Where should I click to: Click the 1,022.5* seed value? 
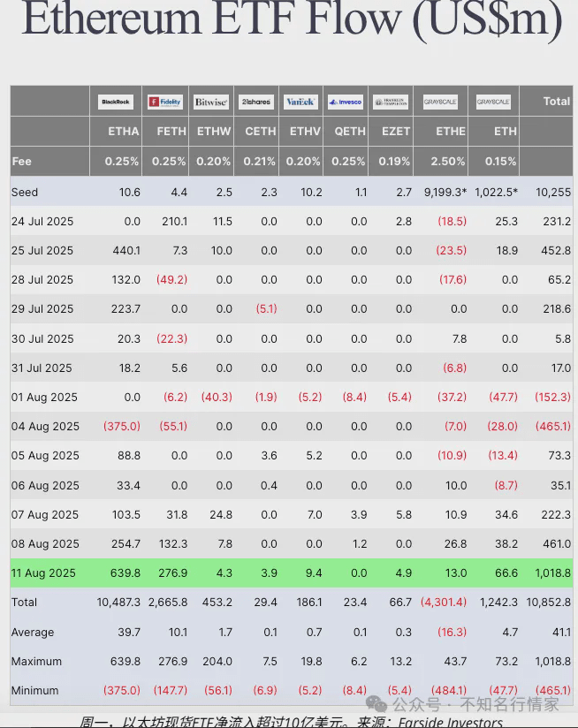tap(496, 193)
